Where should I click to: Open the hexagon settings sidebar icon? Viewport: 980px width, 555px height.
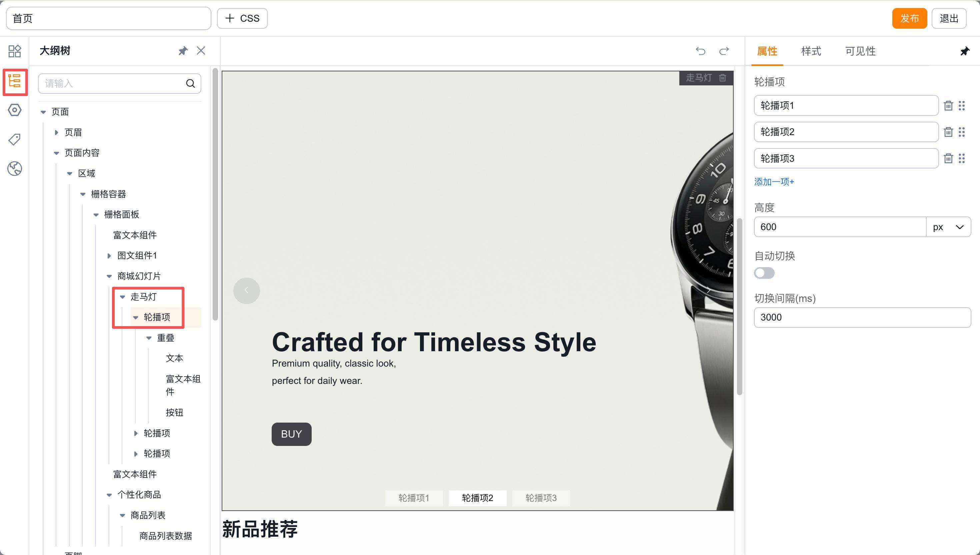pos(14,110)
